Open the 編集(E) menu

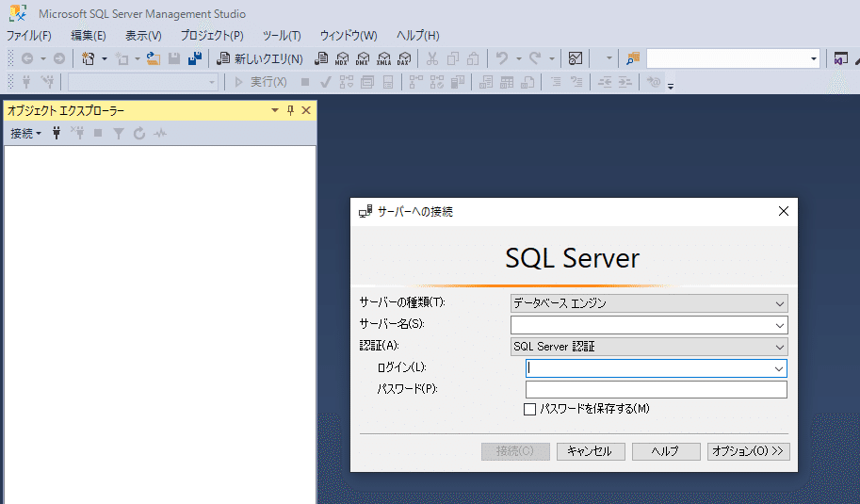coord(89,36)
